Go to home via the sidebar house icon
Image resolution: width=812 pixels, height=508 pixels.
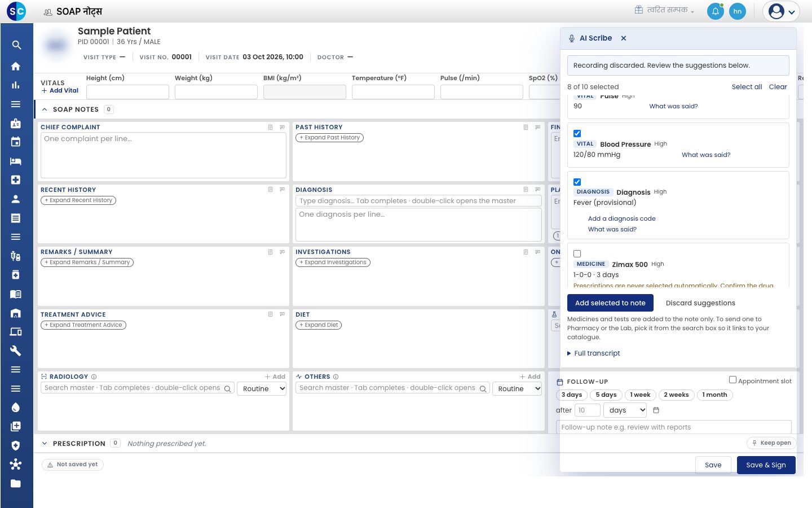coord(16,66)
